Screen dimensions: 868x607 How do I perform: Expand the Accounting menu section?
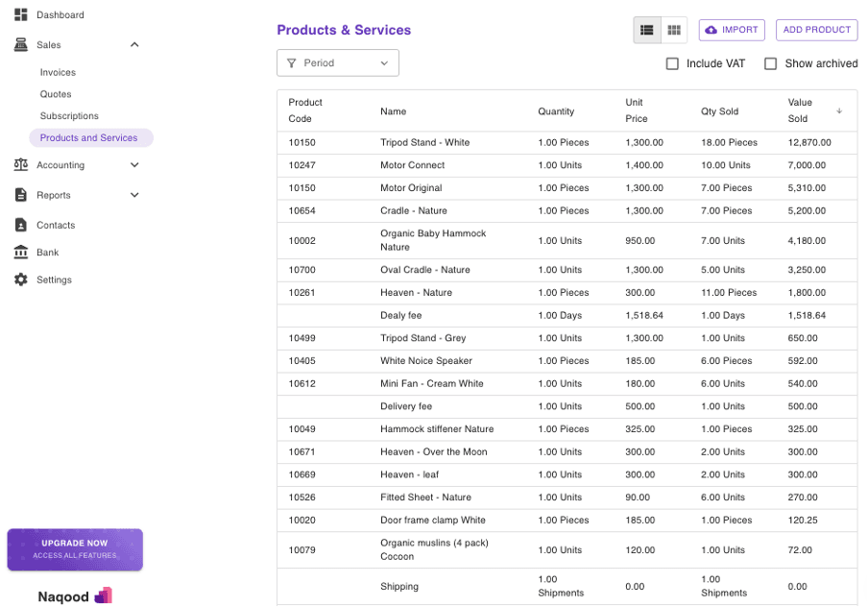(x=134, y=164)
